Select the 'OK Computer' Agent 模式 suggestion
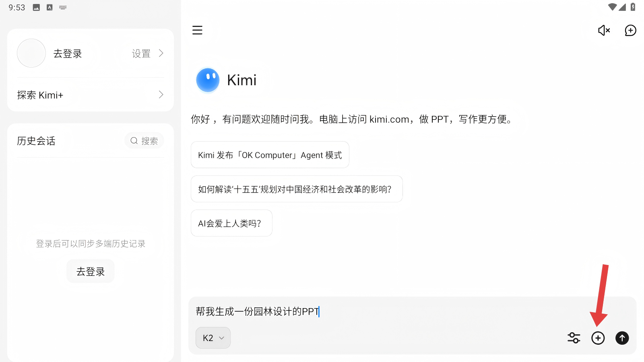This screenshot has height=362, width=644. (x=270, y=155)
